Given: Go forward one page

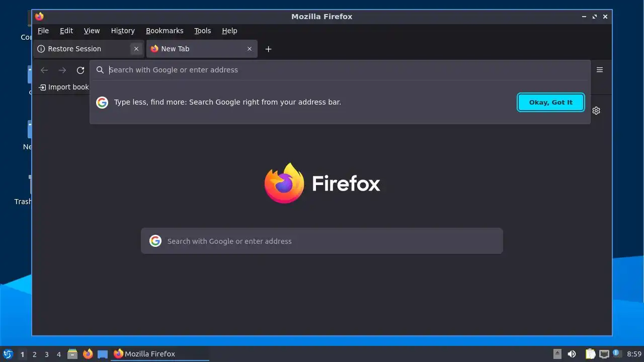Looking at the screenshot, I should (62, 70).
